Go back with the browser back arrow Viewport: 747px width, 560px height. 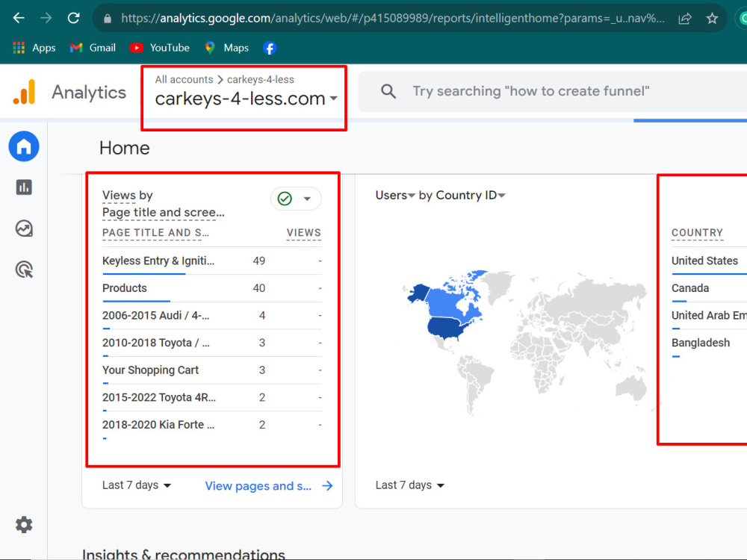coord(19,18)
